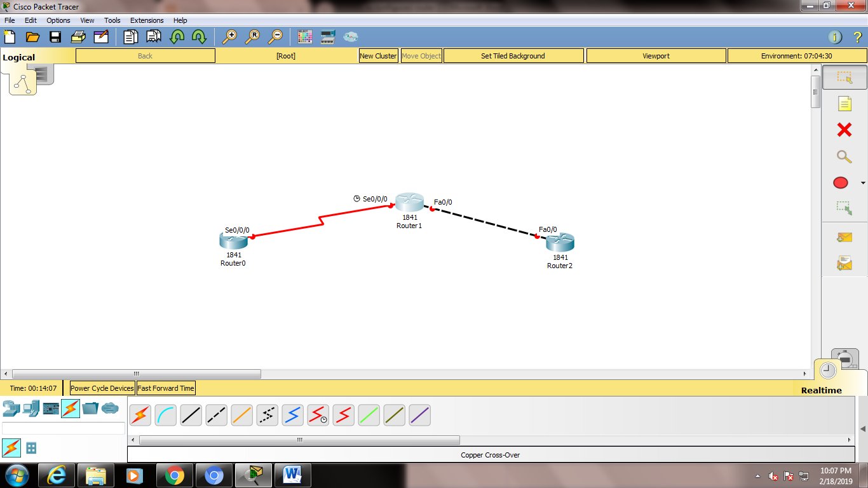868x488 pixels.
Task: Select the Console cable connection
Action: tap(165, 415)
